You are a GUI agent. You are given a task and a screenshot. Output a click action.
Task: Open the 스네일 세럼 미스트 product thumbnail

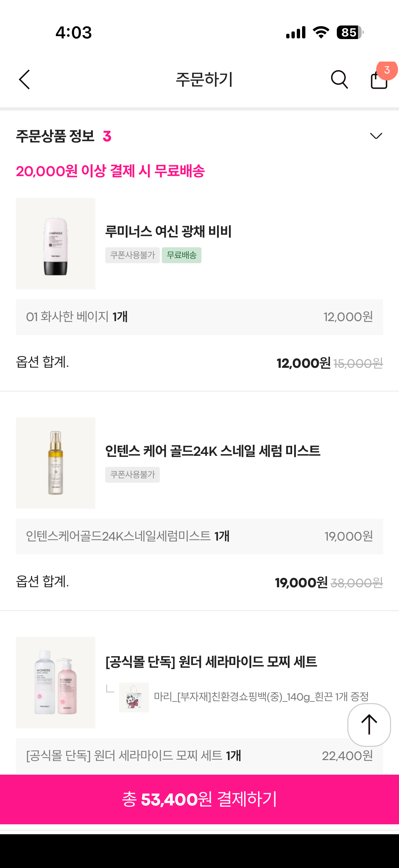point(56,463)
